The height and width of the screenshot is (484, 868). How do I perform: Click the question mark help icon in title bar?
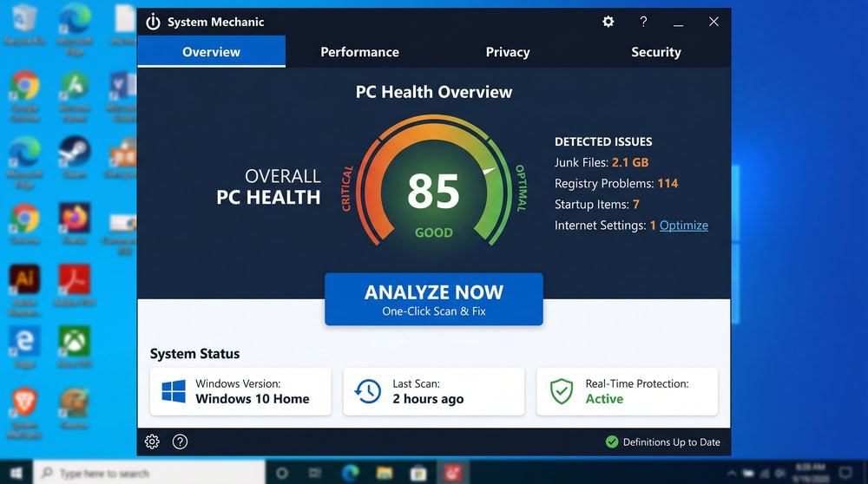coord(643,22)
